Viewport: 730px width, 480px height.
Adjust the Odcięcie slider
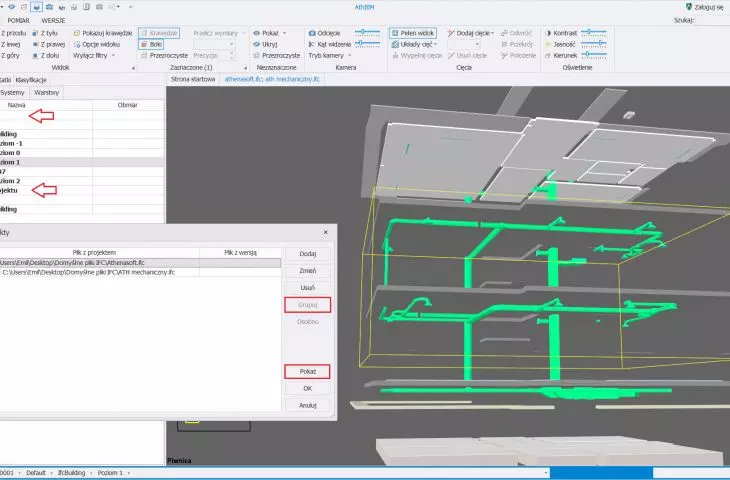point(367,32)
